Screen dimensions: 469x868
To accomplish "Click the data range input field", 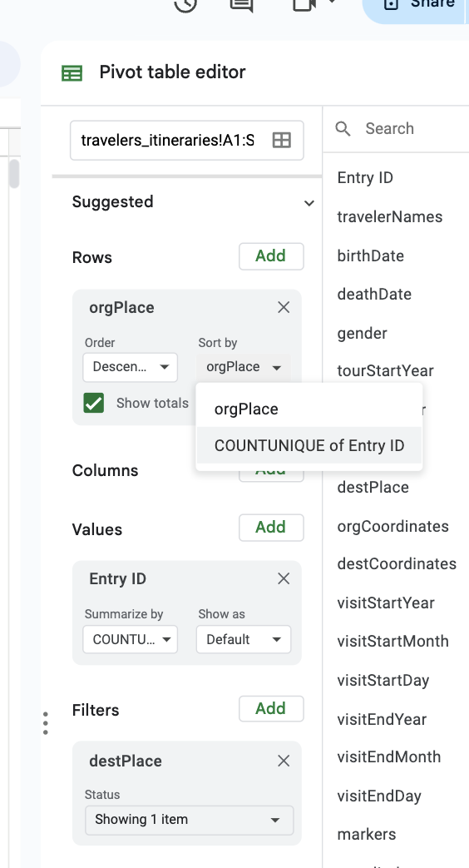I will click(x=186, y=140).
